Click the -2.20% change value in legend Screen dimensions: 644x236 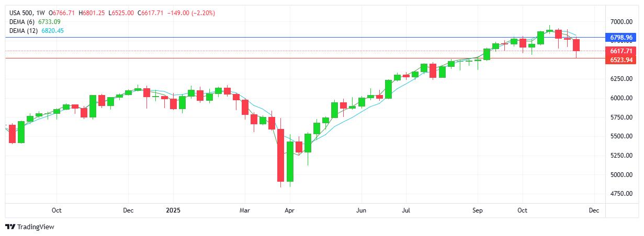203,13
